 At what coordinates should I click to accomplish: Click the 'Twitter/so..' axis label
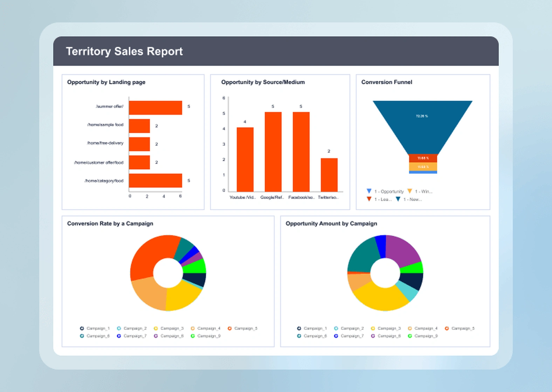point(328,197)
